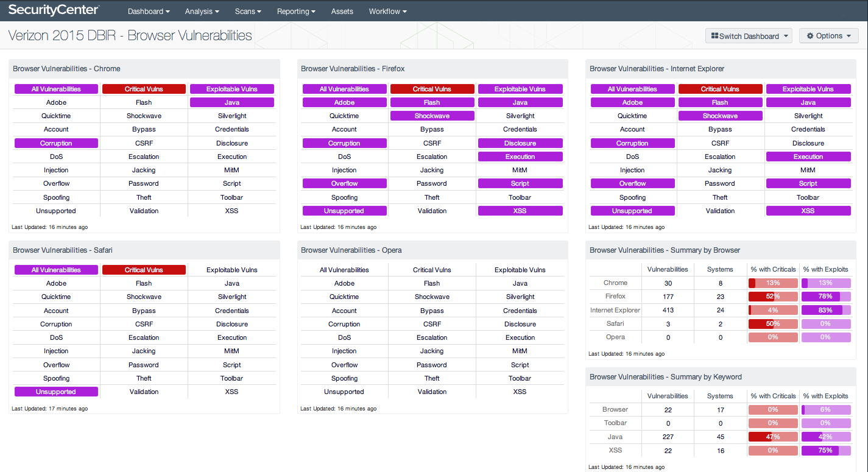868x472 pixels.
Task: Click Internet Explorer 83% exploits bar
Action: (826, 310)
